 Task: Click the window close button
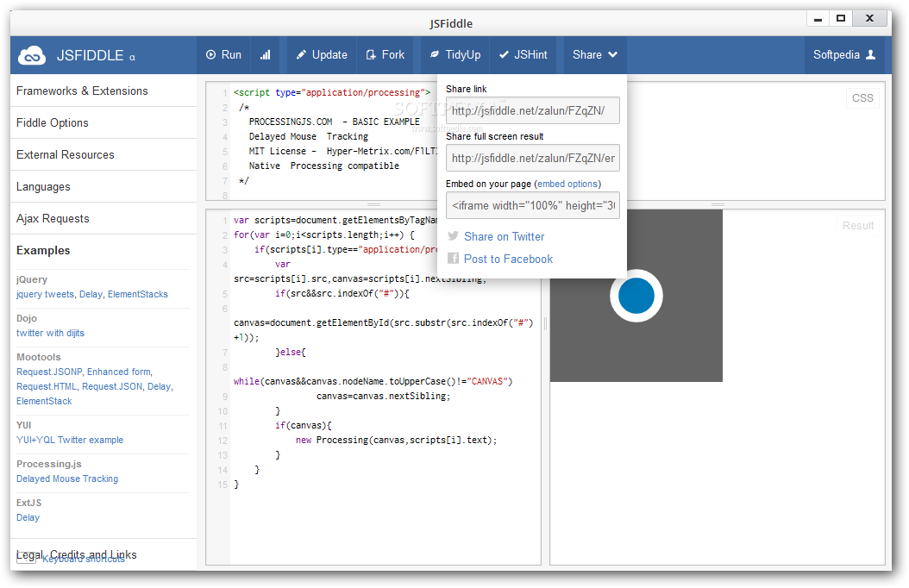coord(869,19)
